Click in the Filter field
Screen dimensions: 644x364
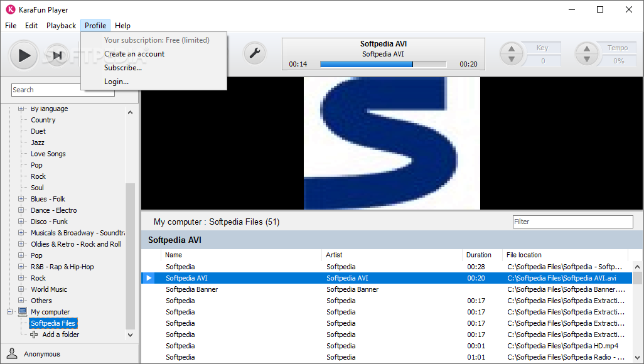[x=573, y=222]
